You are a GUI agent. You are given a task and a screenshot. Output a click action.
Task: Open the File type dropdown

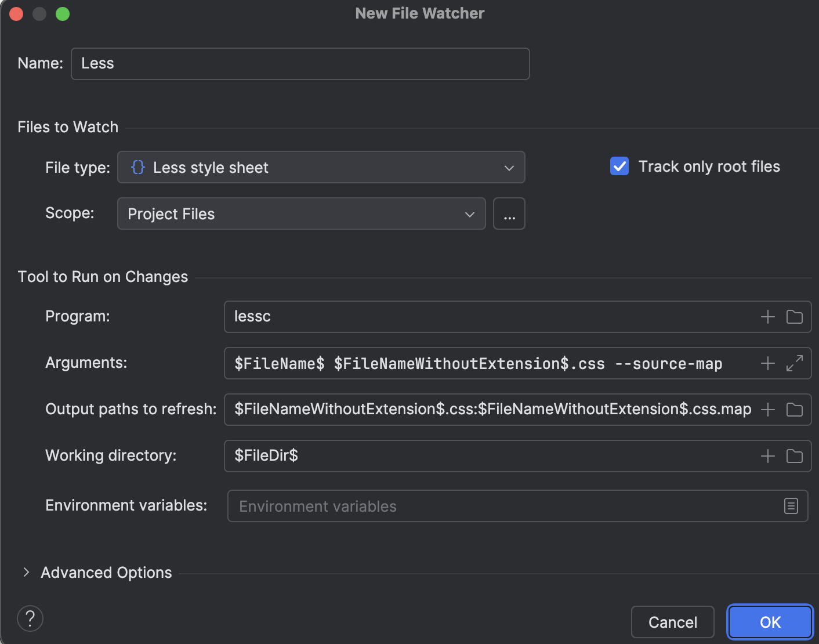[509, 167]
